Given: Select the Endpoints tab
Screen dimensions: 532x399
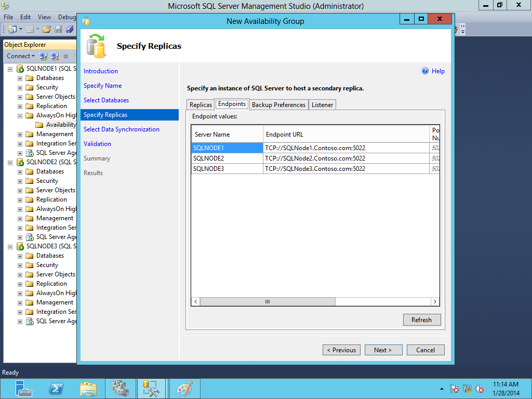Looking at the screenshot, I should click(x=232, y=104).
